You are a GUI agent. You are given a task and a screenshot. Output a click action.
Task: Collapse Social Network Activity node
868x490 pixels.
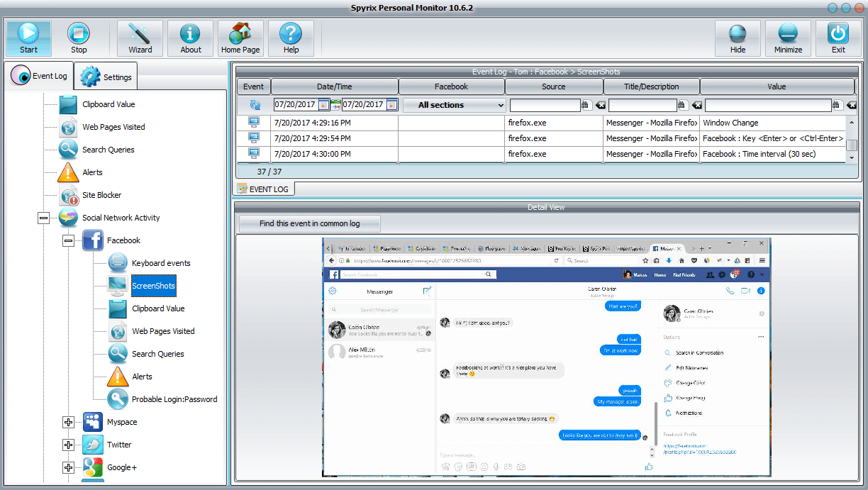pyautogui.click(x=44, y=218)
